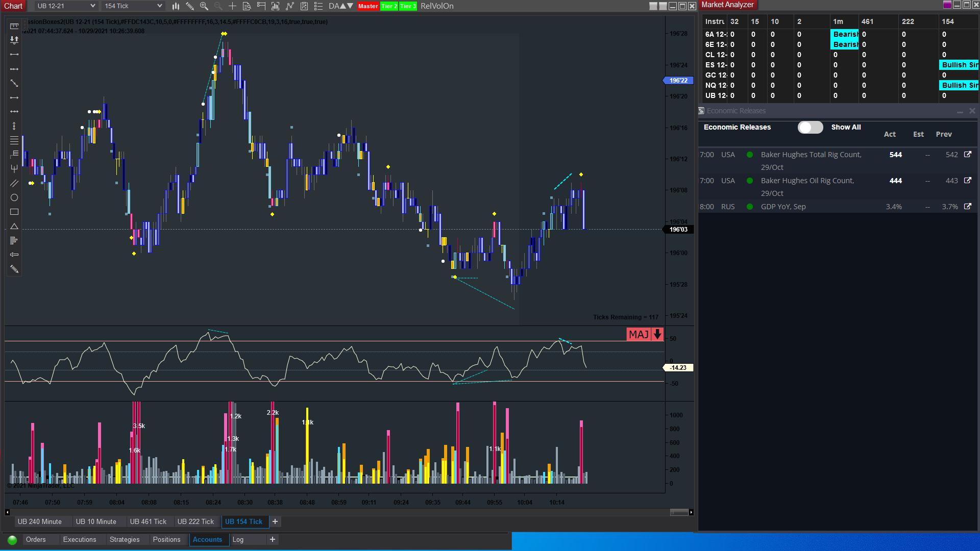This screenshot has width=980, height=551.
Task: Click the chart horizontal scrollbar thumb
Action: tap(679, 512)
